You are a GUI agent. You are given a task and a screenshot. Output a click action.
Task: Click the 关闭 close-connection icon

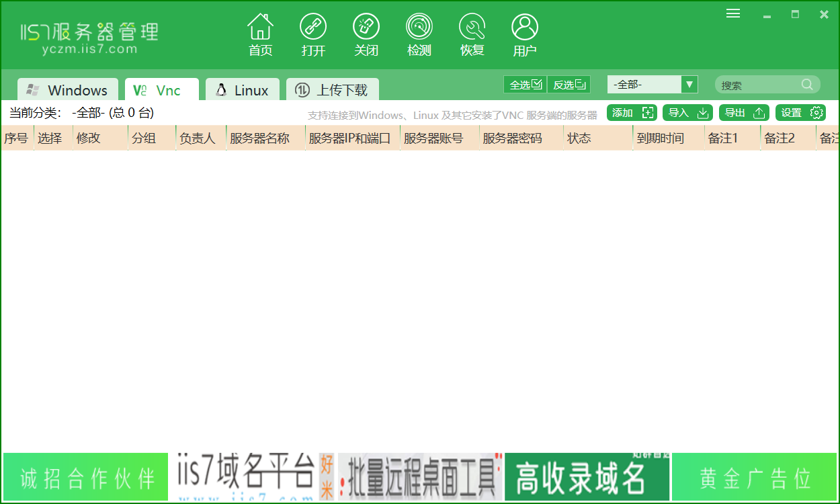click(366, 34)
